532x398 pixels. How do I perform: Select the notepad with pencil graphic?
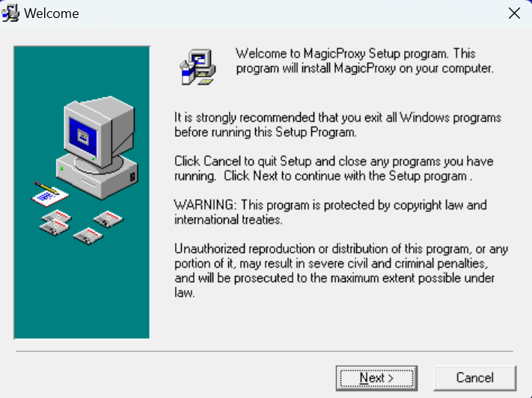(49, 194)
